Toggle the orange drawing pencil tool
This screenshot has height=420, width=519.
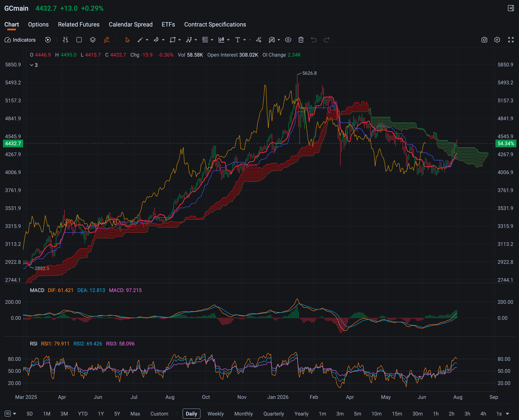[x=106, y=40]
